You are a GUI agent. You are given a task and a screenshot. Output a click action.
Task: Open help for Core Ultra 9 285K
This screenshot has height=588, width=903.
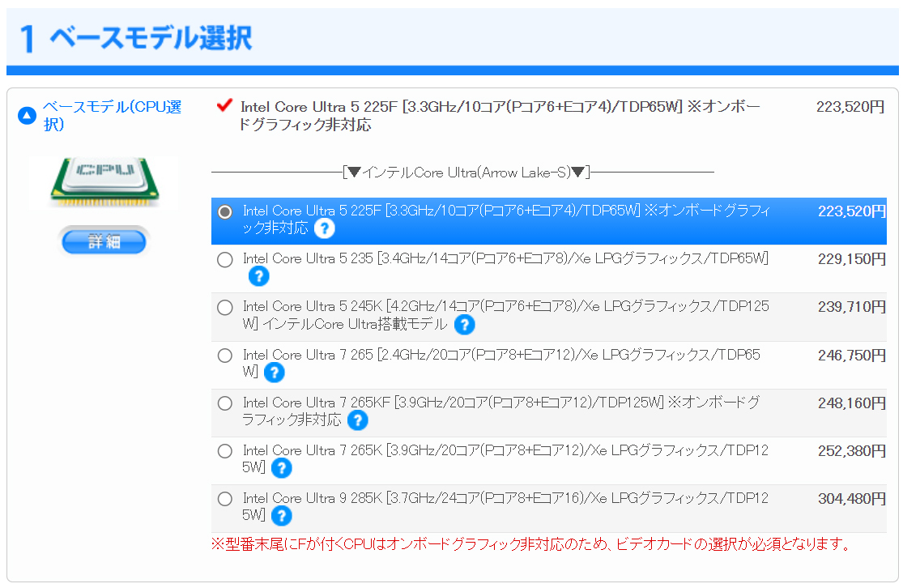click(x=281, y=516)
